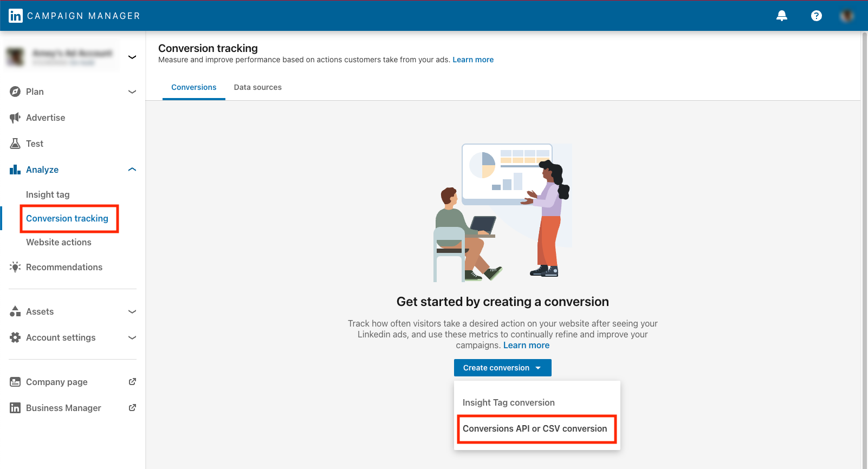Open the Create conversion dropdown button
This screenshot has width=868, height=469.
coord(503,368)
